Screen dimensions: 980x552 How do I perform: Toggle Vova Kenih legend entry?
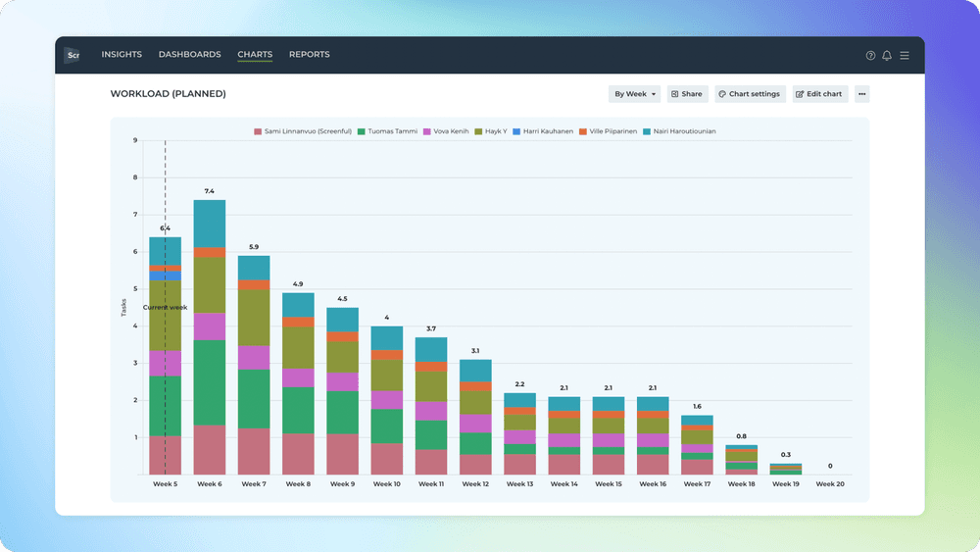click(446, 131)
